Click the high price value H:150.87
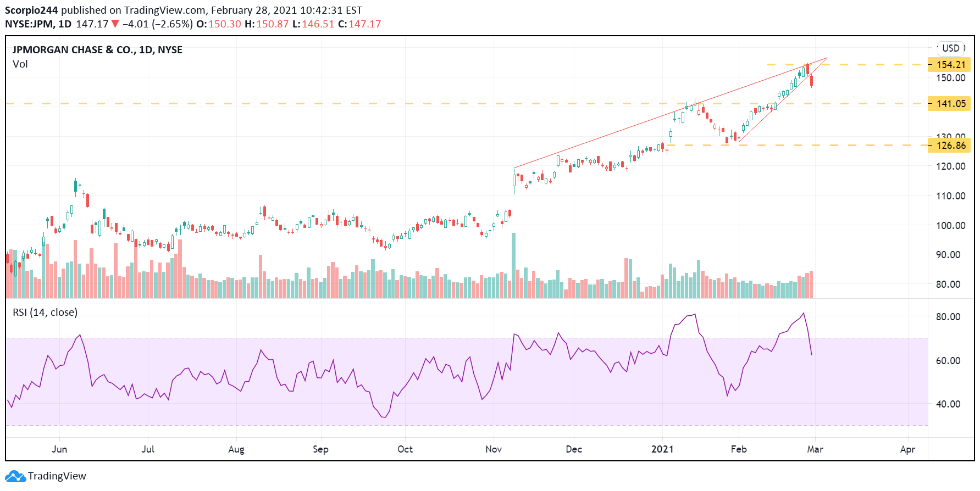The image size is (980, 491). 267,24
